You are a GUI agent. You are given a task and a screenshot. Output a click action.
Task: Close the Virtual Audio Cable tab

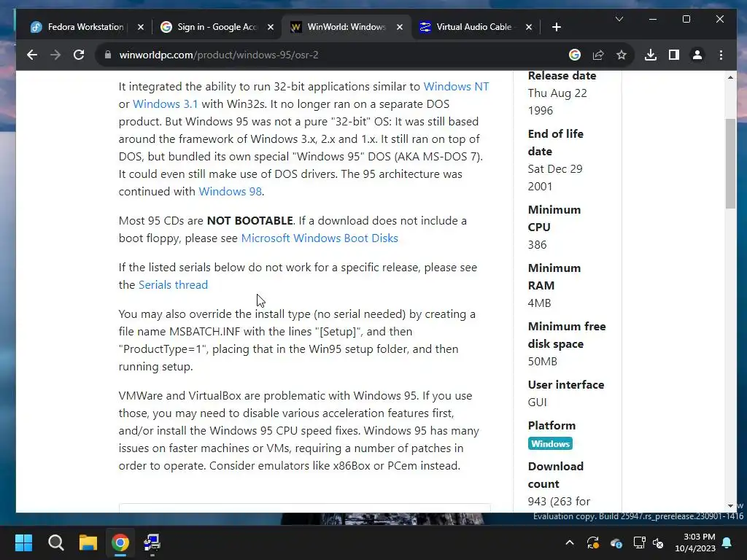pos(529,27)
